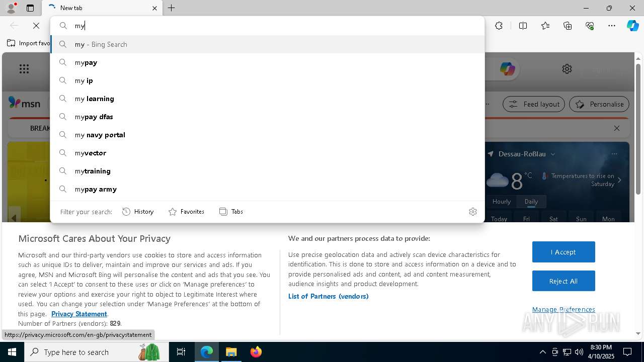Dismiss the breaking news banner

tap(617, 128)
